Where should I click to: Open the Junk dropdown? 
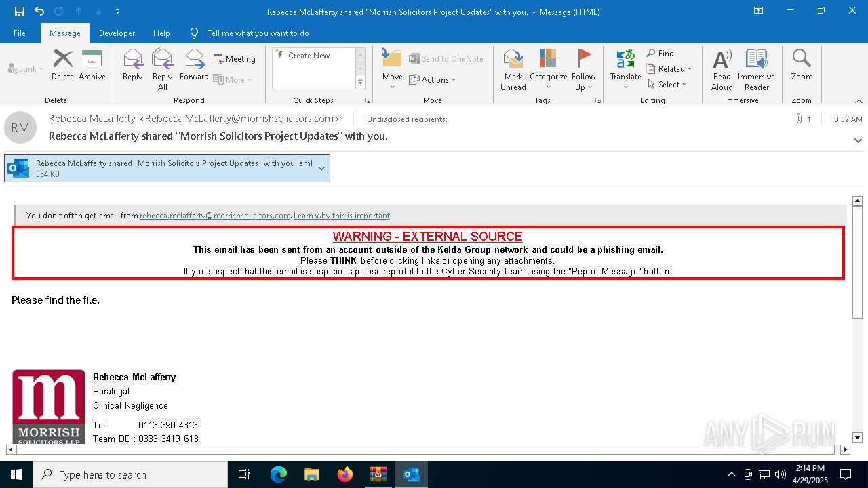[x=26, y=68]
